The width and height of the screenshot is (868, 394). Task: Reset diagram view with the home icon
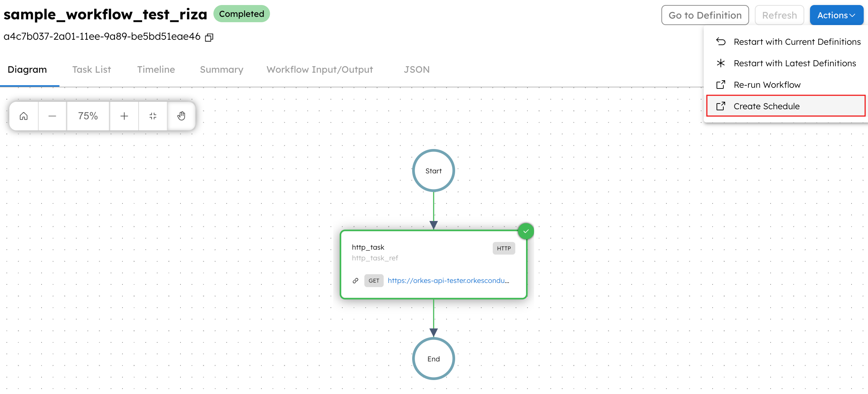24,116
